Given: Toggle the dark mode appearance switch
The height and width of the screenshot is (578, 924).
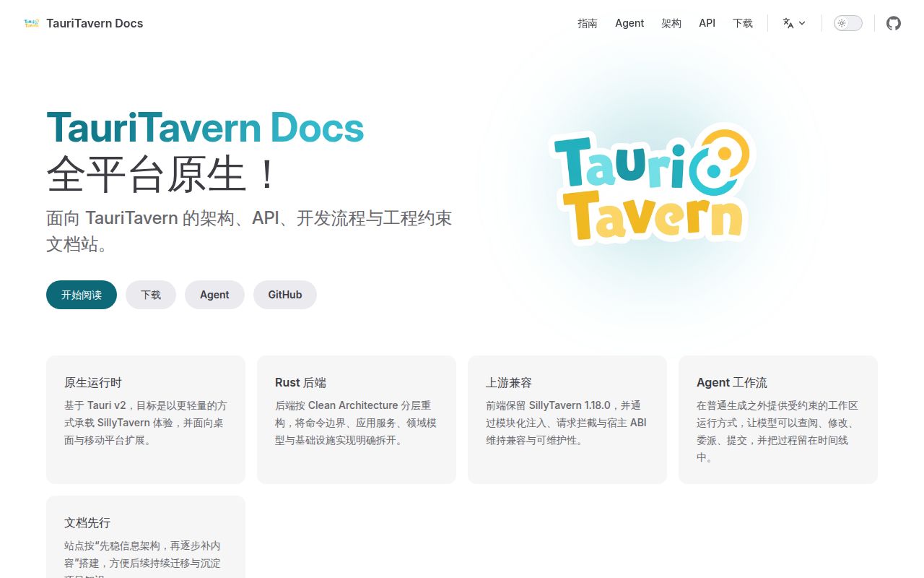Looking at the screenshot, I should [848, 23].
